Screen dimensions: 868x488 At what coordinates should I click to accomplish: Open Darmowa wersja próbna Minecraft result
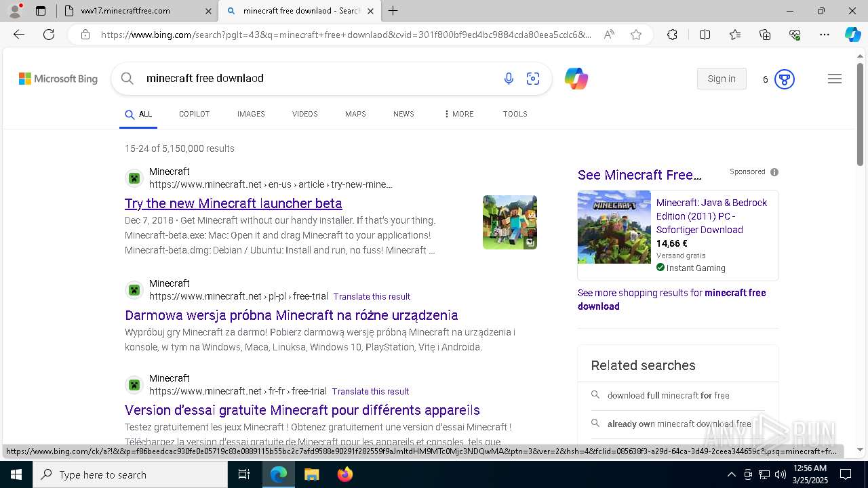tap(292, 315)
